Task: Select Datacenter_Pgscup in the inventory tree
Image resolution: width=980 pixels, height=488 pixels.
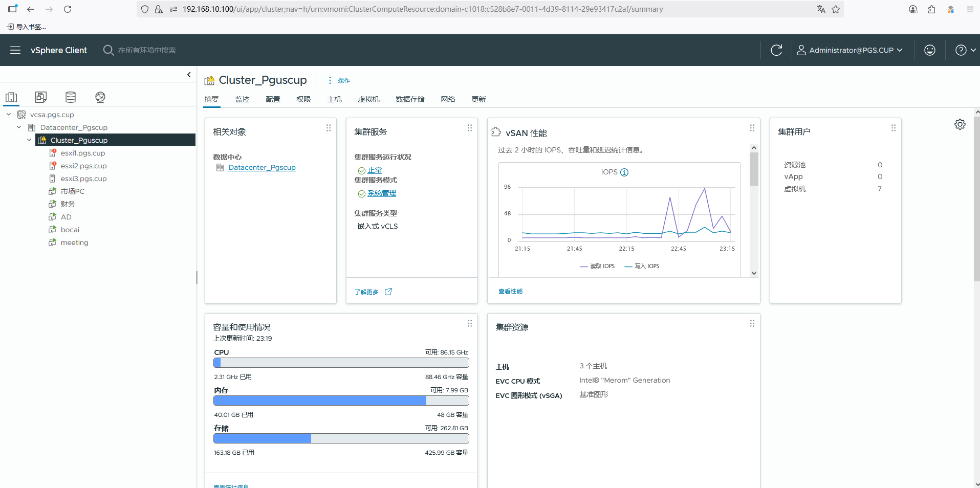Action: 74,127
